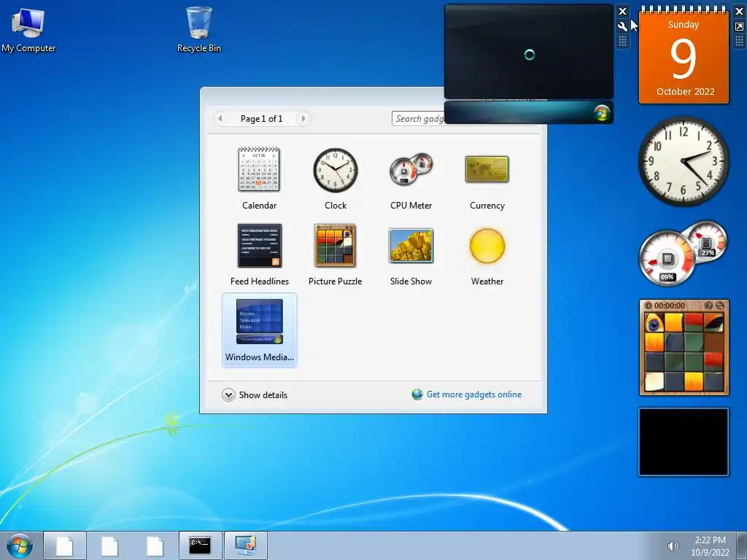Expand Show details in the gadget gallery

point(255,394)
